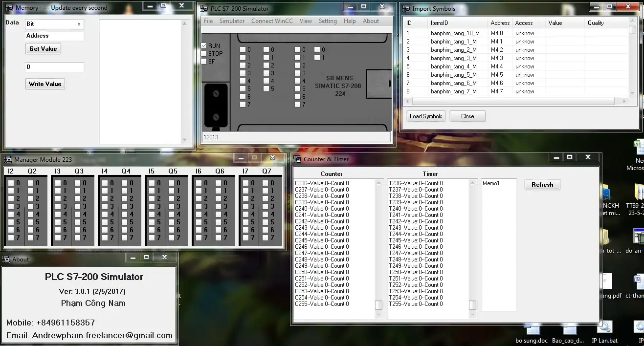
Task: Open the File menu in the simulator
Action: [208, 21]
